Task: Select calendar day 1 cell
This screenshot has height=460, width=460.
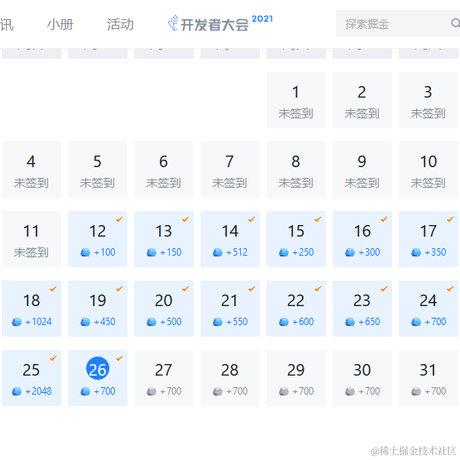Action: click(x=296, y=100)
